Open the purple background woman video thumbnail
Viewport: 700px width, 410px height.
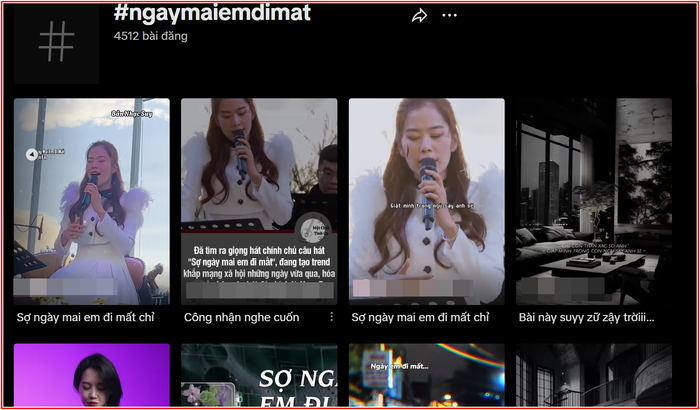click(x=92, y=375)
